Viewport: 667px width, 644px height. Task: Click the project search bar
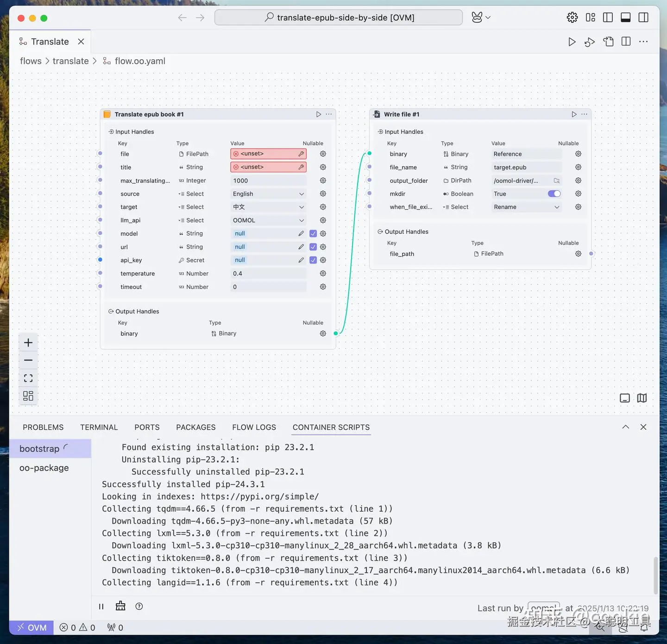pyautogui.click(x=339, y=18)
